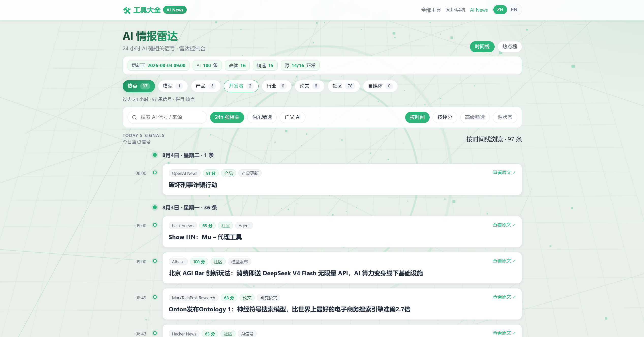Click the OpenAI News source tag
The width and height of the screenshot is (644, 337).
pos(185,173)
